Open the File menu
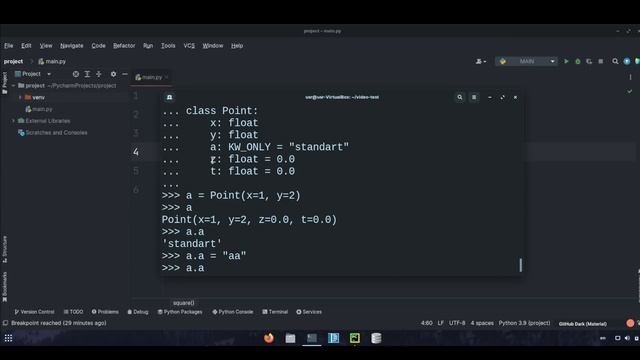The height and width of the screenshot is (360, 640). coord(9,46)
